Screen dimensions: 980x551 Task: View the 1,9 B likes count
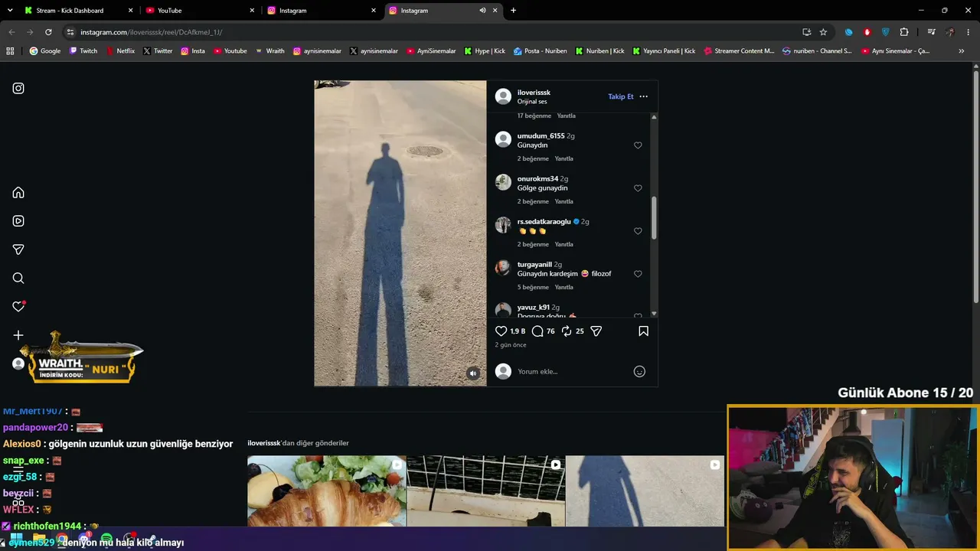point(518,331)
